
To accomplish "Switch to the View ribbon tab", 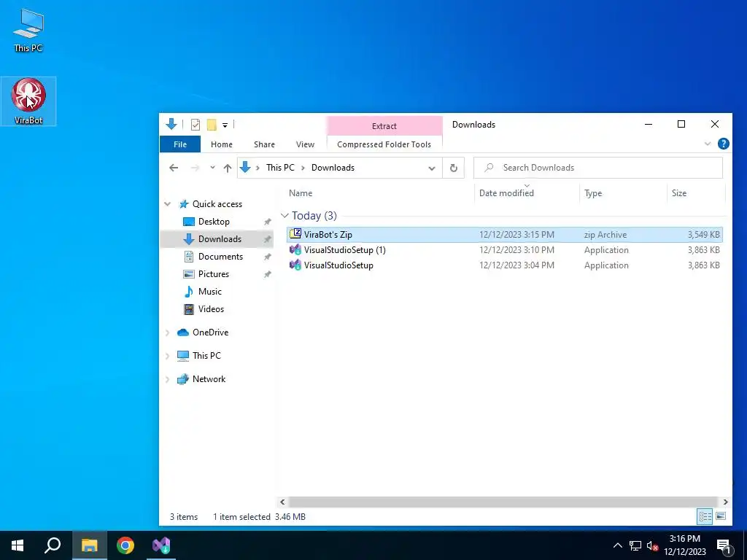I will click(305, 144).
